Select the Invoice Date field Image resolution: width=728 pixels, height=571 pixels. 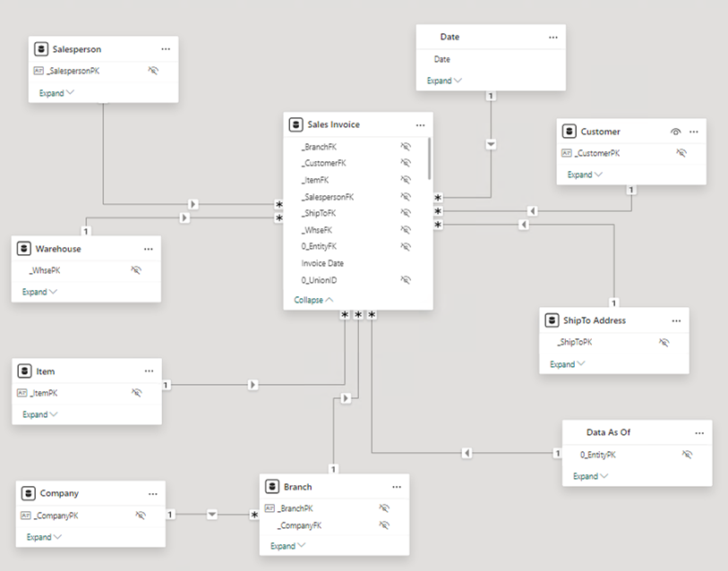[322, 263]
